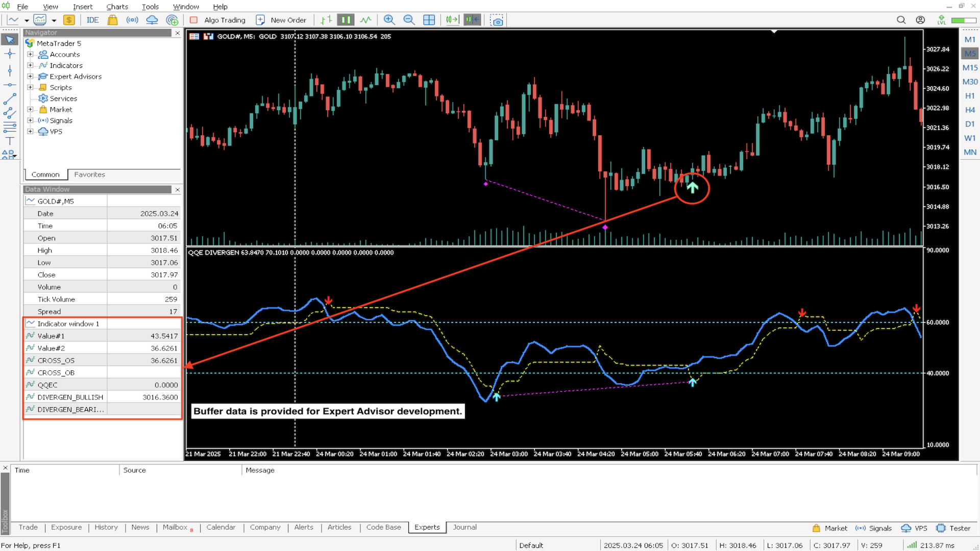Image resolution: width=980 pixels, height=551 pixels.
Task: Select the cursor arrow tool in left toolbar
Action: click(x=10, y=39)
